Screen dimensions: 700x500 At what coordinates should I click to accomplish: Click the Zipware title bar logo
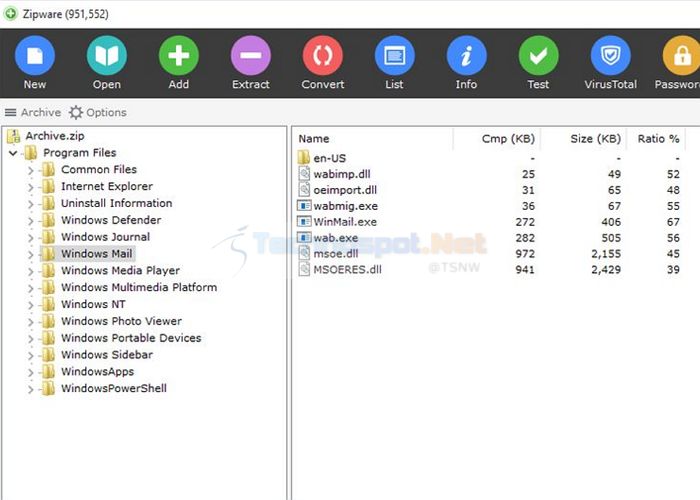[x=10, y=13]
